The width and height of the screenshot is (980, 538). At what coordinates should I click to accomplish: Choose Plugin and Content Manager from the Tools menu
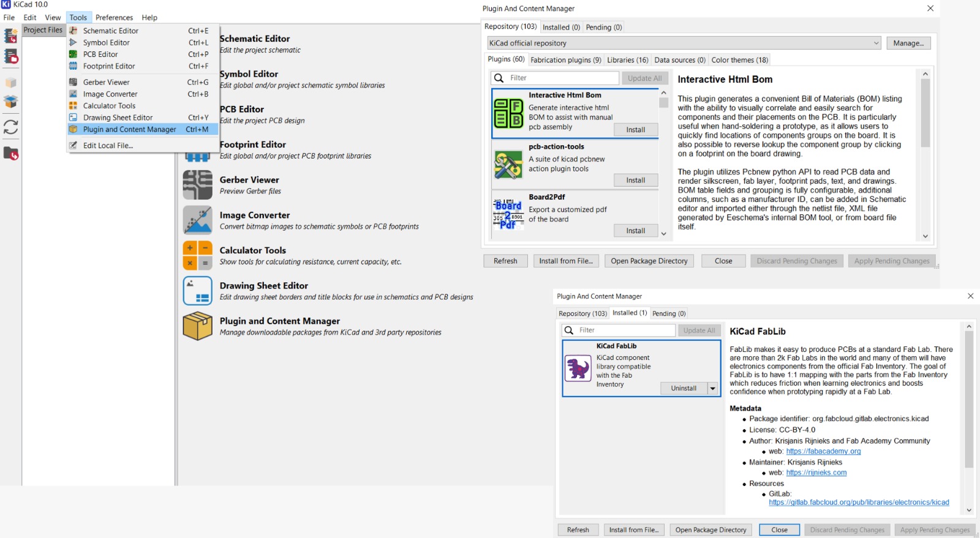[142, 129]
